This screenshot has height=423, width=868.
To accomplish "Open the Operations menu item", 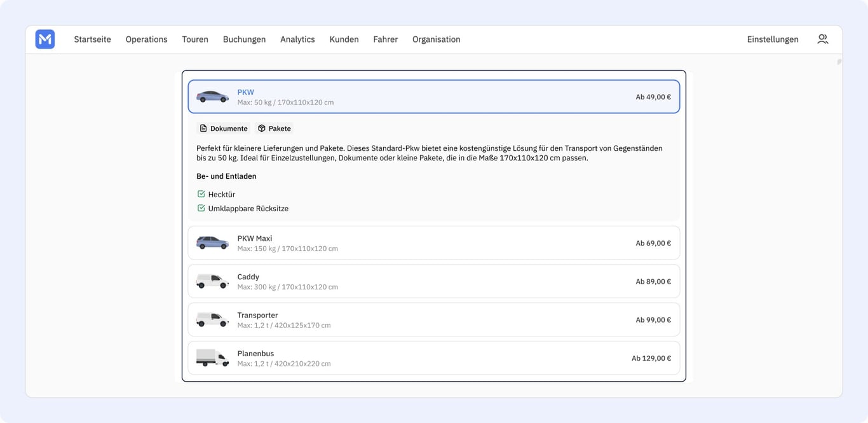I will pos(146,39).
